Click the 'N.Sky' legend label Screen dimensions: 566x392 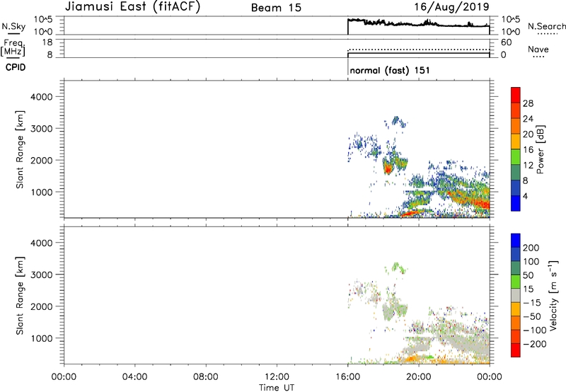tap(13, 26)
